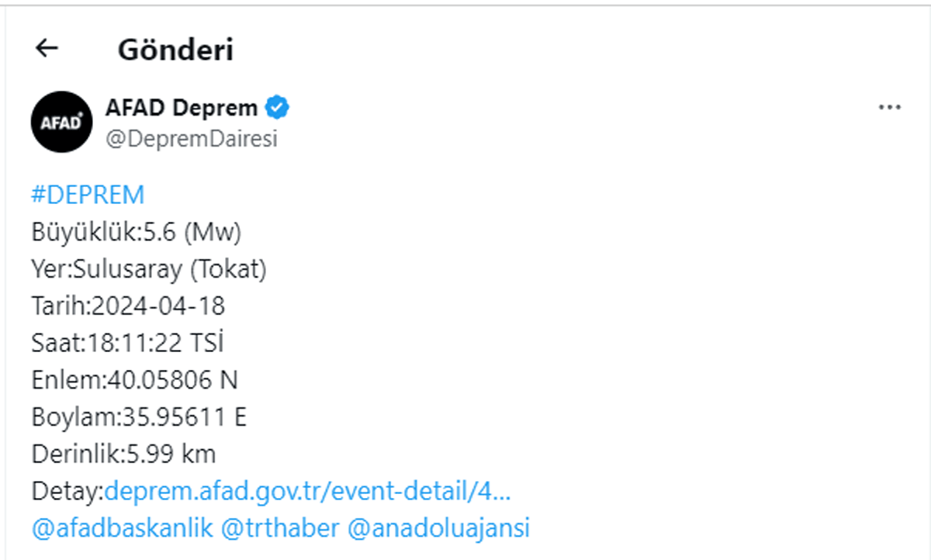Click the Gönderi page heading
The width and height of the screenshot is (931, 560).
click(175, 50)
